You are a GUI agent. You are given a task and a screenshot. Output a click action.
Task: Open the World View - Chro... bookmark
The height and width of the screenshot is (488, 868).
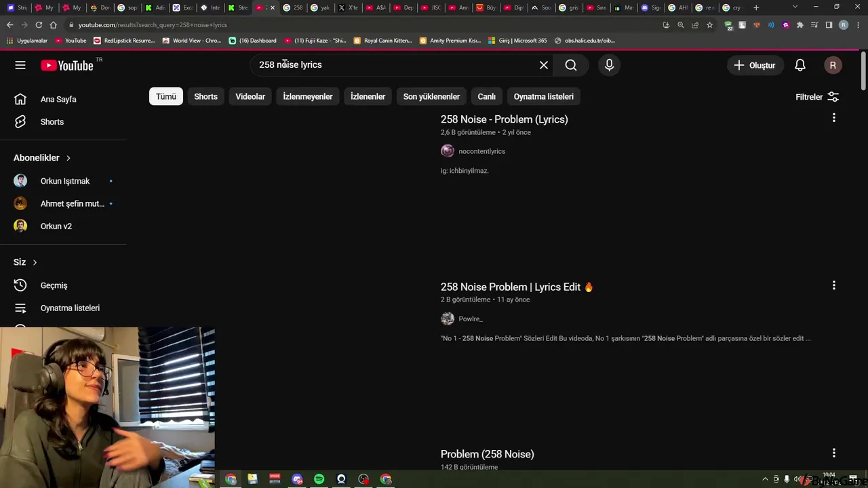(x=191, y=41)
